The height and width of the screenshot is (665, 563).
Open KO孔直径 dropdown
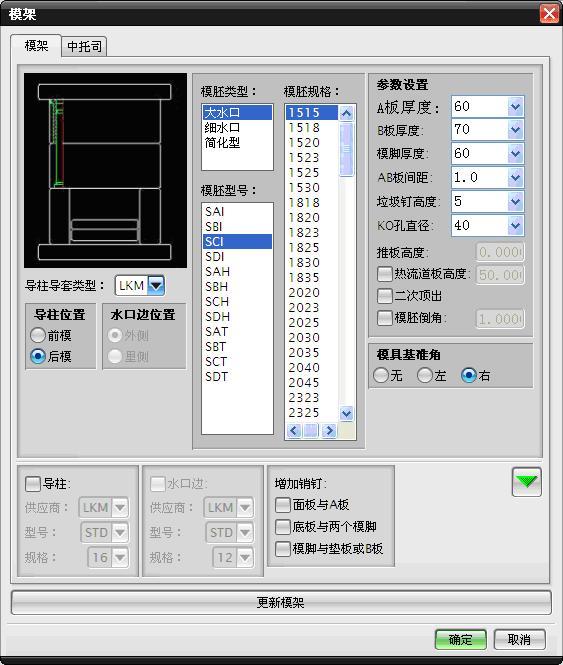tap(515, 225)
